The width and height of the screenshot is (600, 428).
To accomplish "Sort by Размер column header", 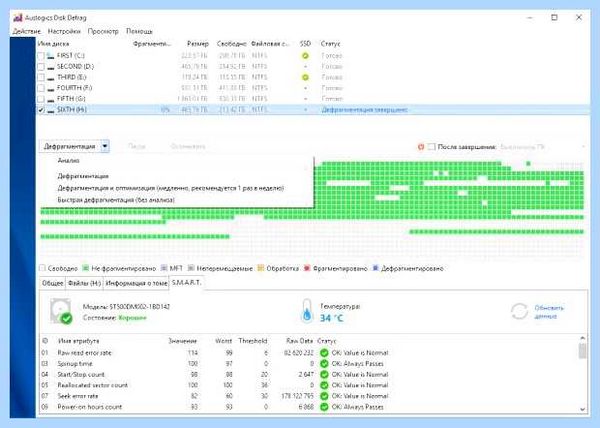I will (x=198, y=44).
